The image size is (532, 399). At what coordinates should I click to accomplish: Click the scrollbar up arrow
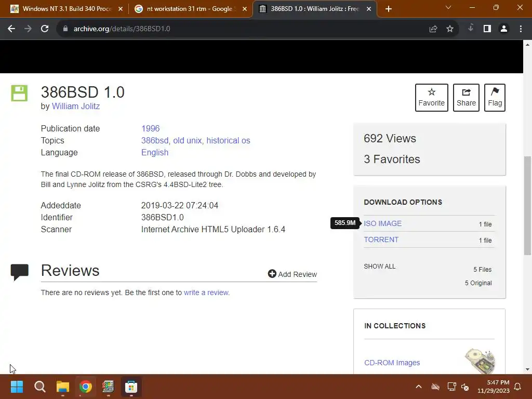pyautogui.click(x=527, y=45)
